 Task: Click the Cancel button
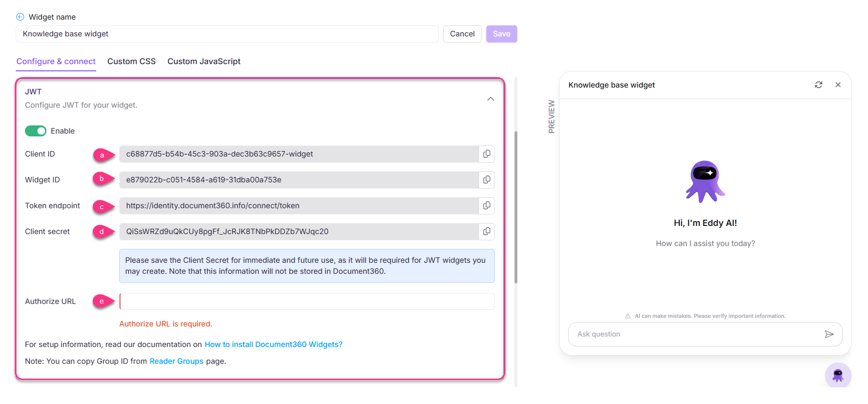(x=462, y=34)
